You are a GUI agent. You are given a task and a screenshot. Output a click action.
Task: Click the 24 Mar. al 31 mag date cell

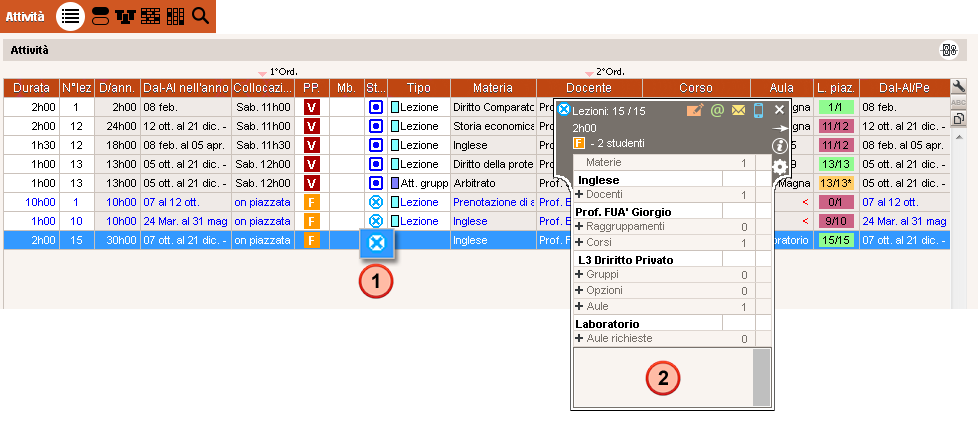185,221
